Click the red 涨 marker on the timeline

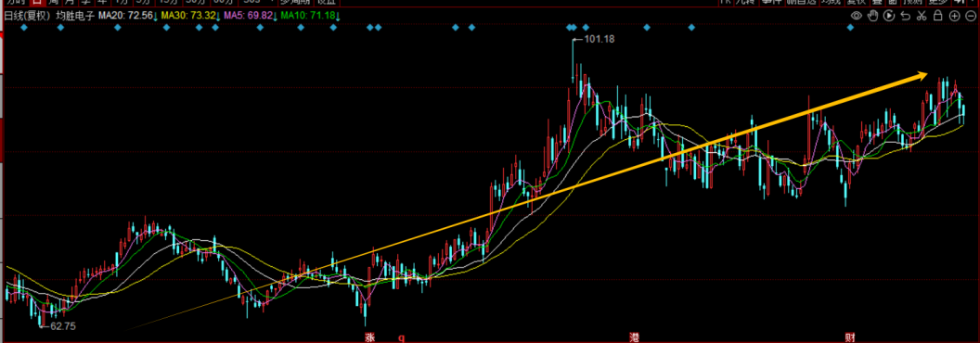pos(368,337)
